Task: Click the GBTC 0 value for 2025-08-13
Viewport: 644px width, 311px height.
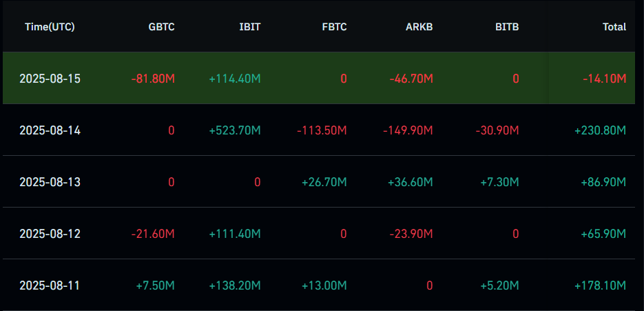Action: pyautogui.click(x=172, y=182)
